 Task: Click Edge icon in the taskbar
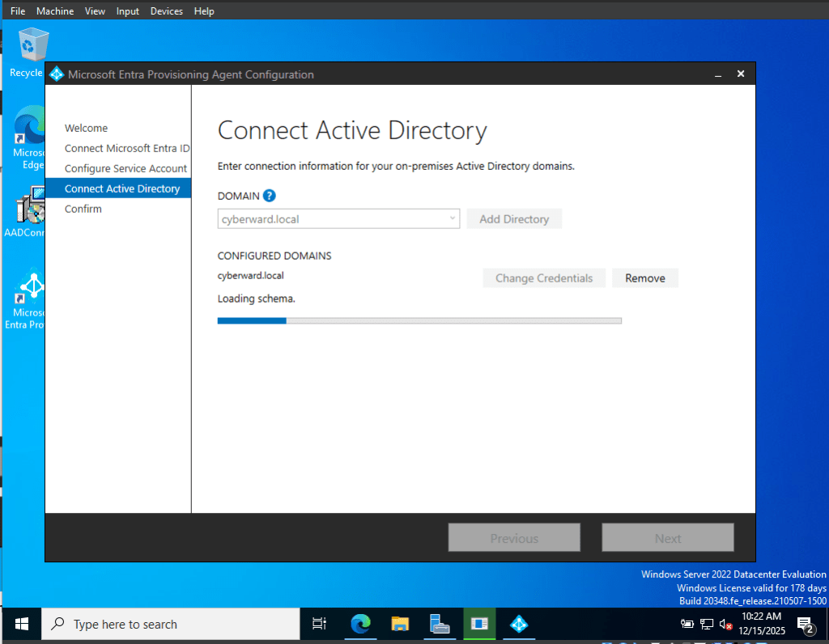click(360, 624)
